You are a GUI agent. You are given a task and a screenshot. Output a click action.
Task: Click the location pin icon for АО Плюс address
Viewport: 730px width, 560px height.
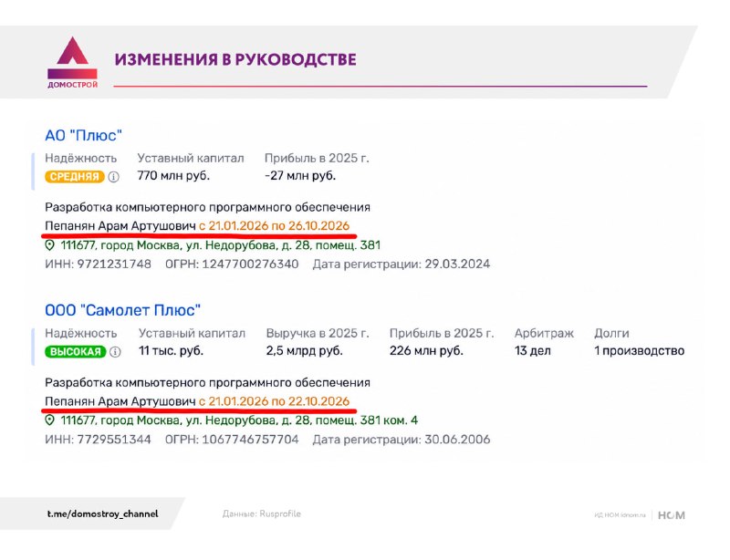click(50, 244)
